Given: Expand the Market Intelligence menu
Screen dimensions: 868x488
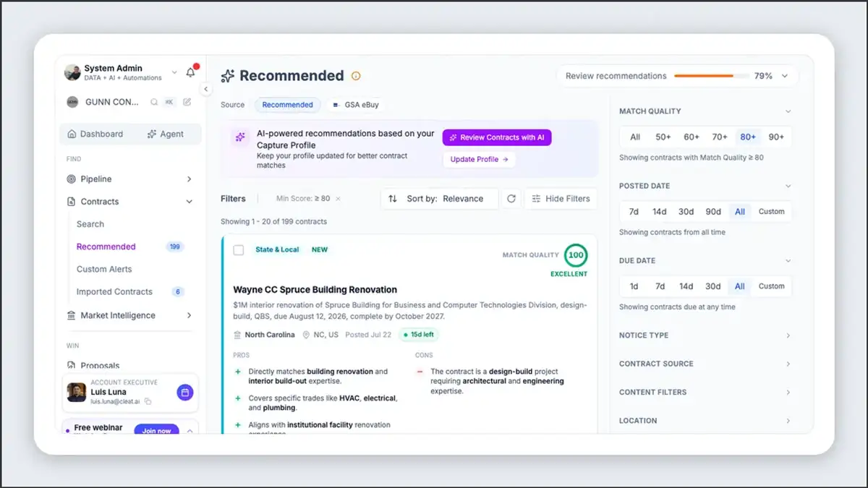Looking at the screenshot, I should coord(189,315).
